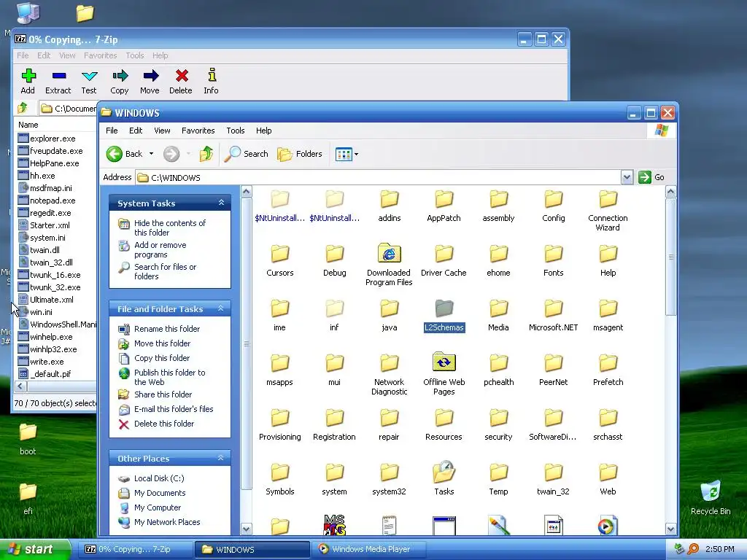Open the Back history dropdown arrow

click(152, 154)
